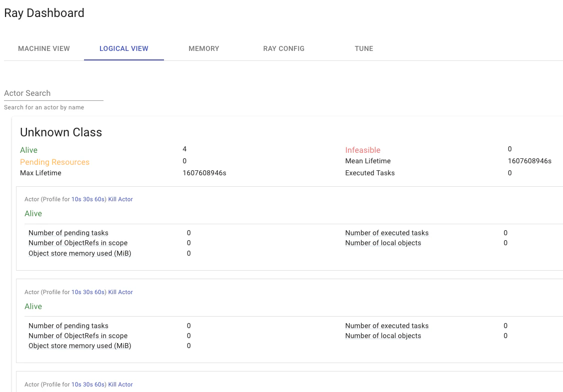Click the Search for an actor by name hint
Viewport: 563px width, 392px height.
[x=44, y=107]
